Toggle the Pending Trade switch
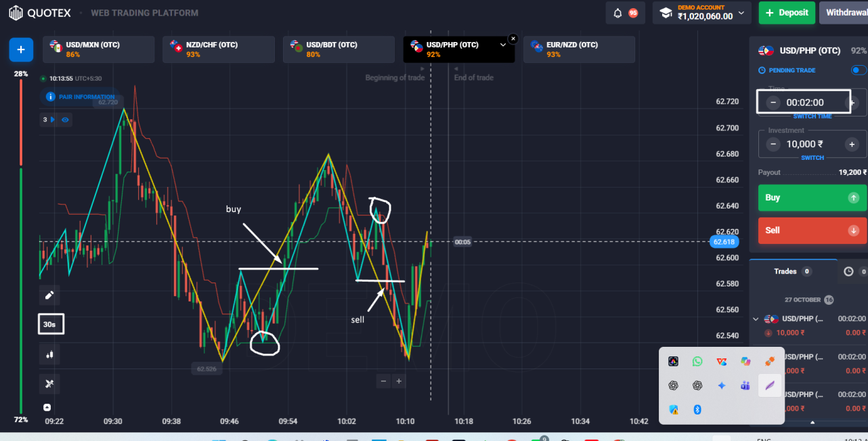The height and width of the screenshot is (441, 868). pyautogui.click(x=859, y=70)
